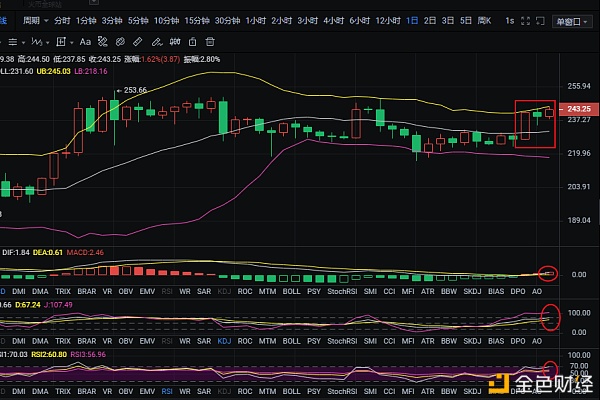Select the 3分钟 timeframe
600x400 pixels.
(x=112, y=21)
